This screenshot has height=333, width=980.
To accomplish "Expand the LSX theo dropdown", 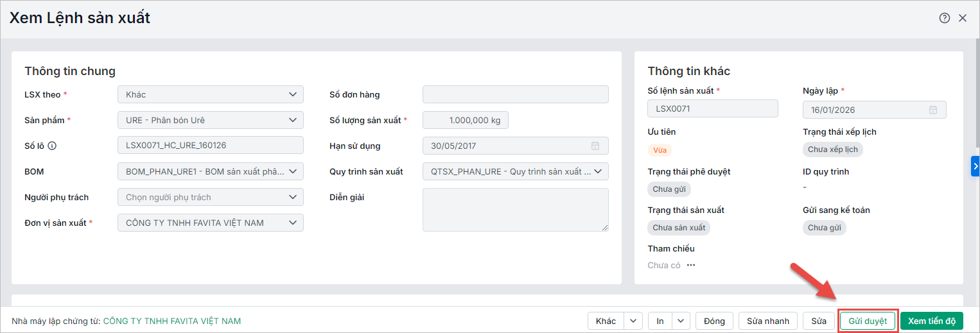I will click(292, 94).
